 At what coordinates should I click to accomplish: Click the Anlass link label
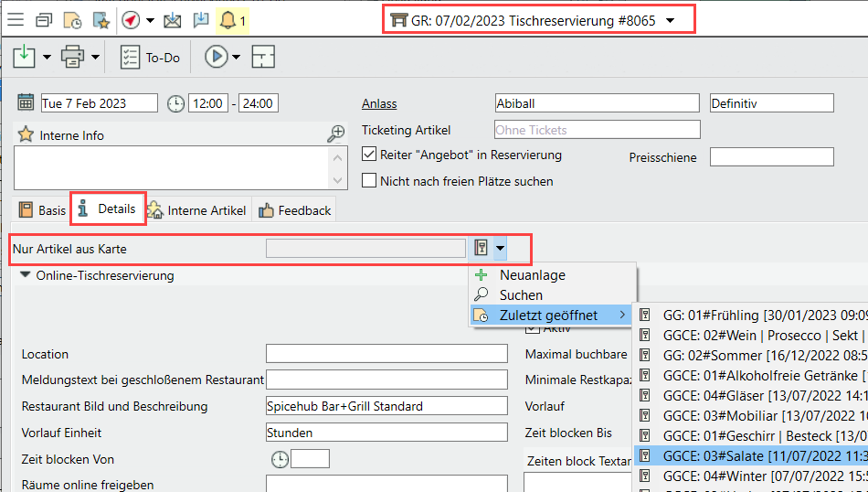379,104
